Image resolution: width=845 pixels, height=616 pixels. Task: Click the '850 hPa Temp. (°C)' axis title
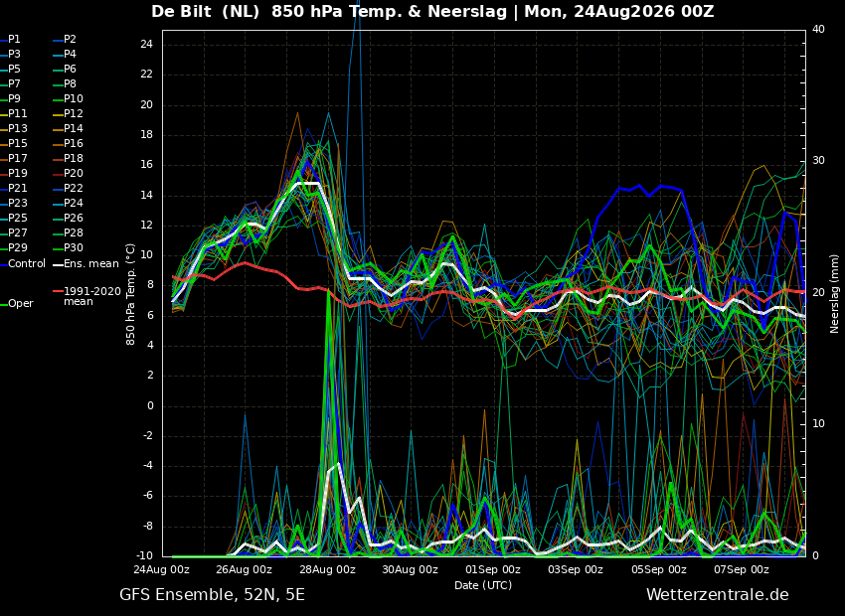(x=131, y=294)
